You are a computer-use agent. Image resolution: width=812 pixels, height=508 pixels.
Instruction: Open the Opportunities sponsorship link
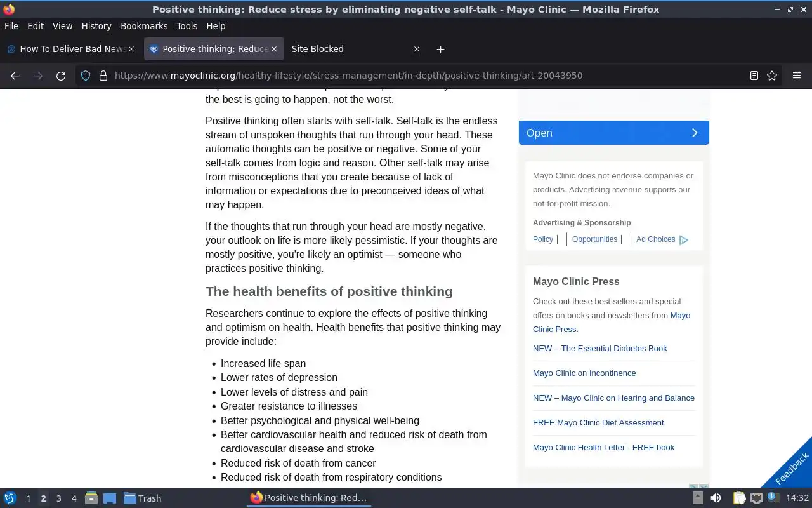pos(594,239)
